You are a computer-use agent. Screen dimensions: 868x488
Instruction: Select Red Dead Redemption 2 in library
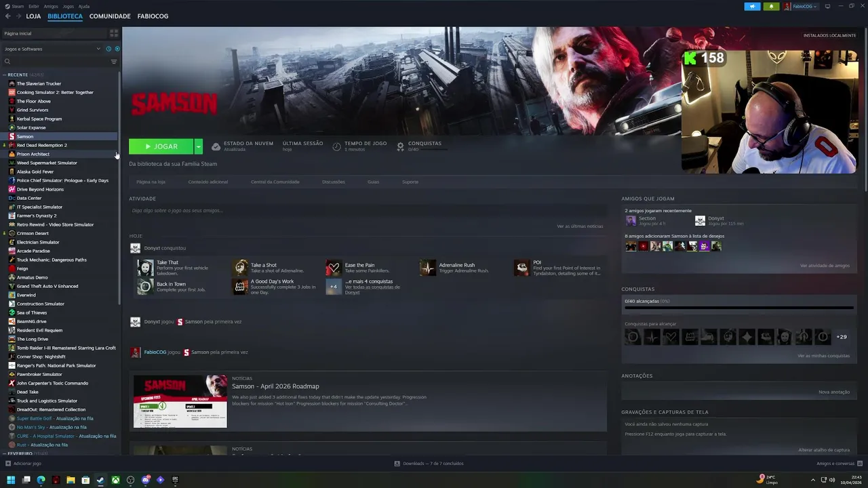click(41, 145)
